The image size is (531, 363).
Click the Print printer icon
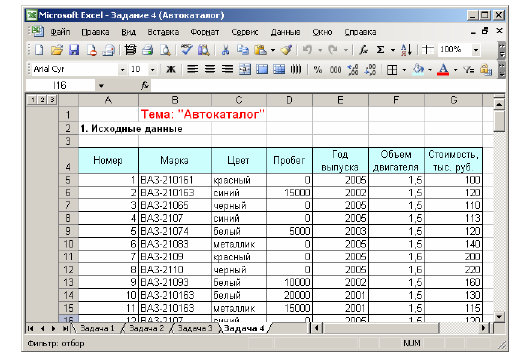coord(148,50)
